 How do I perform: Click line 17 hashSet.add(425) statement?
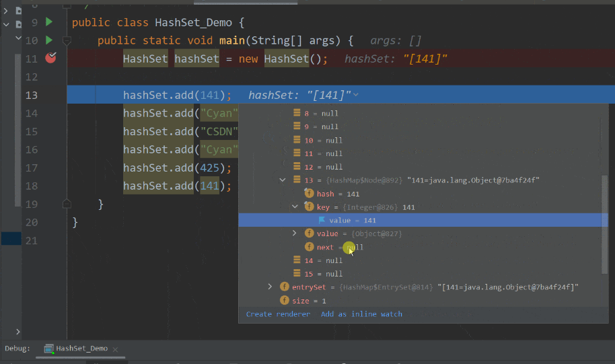[177, 168]
